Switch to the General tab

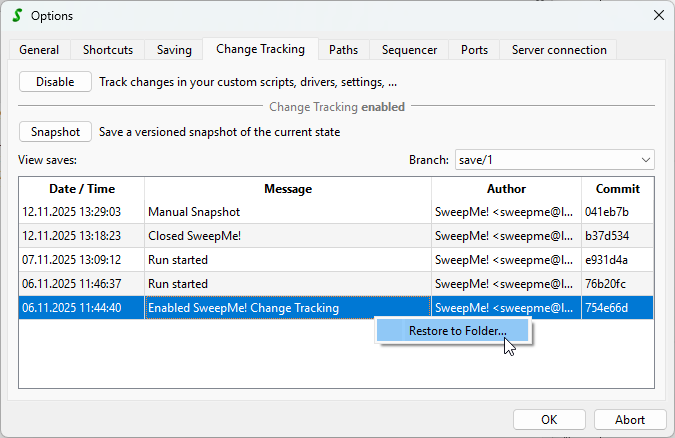39,50
